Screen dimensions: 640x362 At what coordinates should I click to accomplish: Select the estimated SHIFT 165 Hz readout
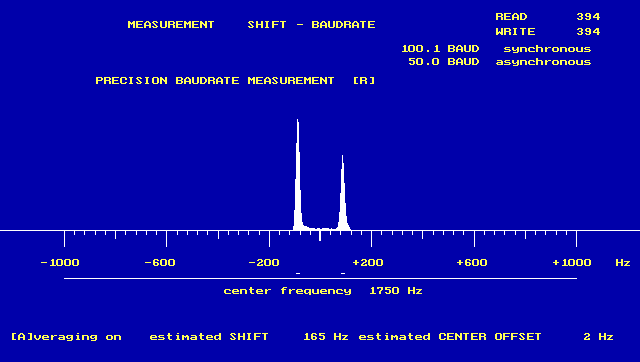coord(249,337)
